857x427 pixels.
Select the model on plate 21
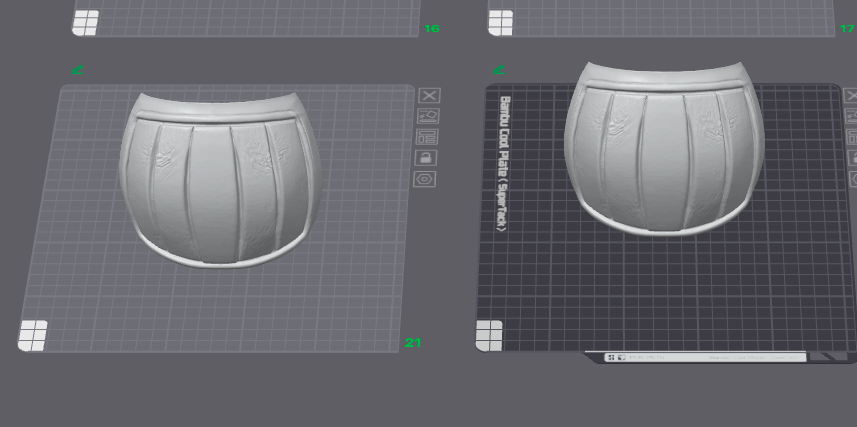[220, 181]
